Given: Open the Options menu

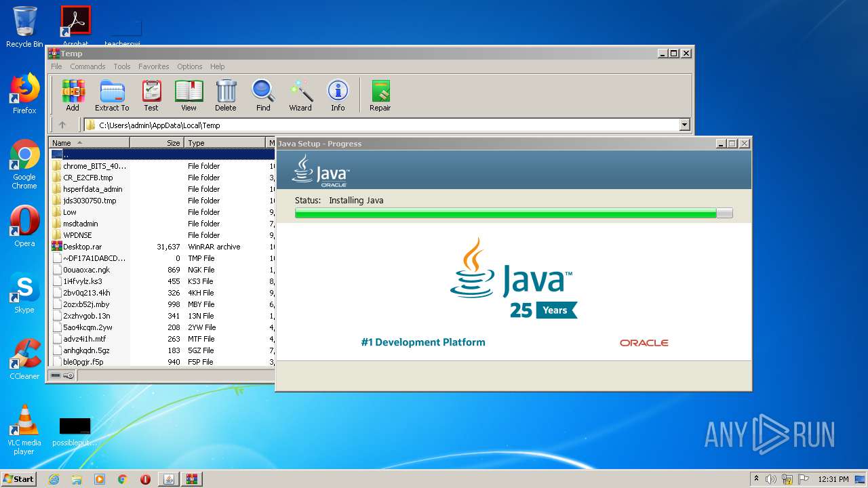Looking at the screenshot, I should pos(190,66).
